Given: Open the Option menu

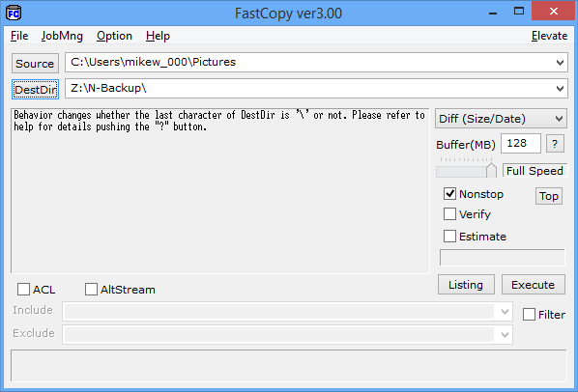Looking at the screenshot, I should (x=114, y=36).
